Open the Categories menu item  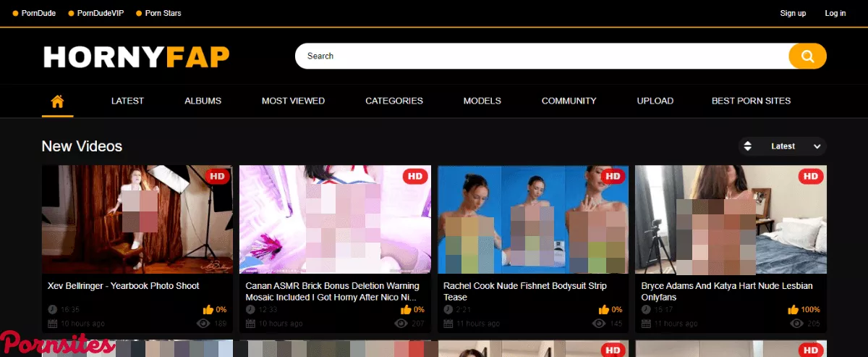[x=393, y=101]
